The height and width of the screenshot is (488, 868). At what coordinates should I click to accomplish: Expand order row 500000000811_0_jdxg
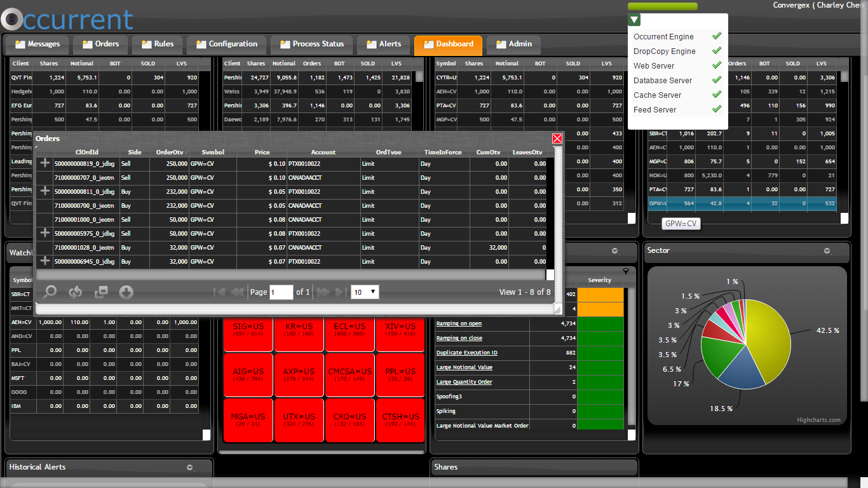[x=45, y=191]
